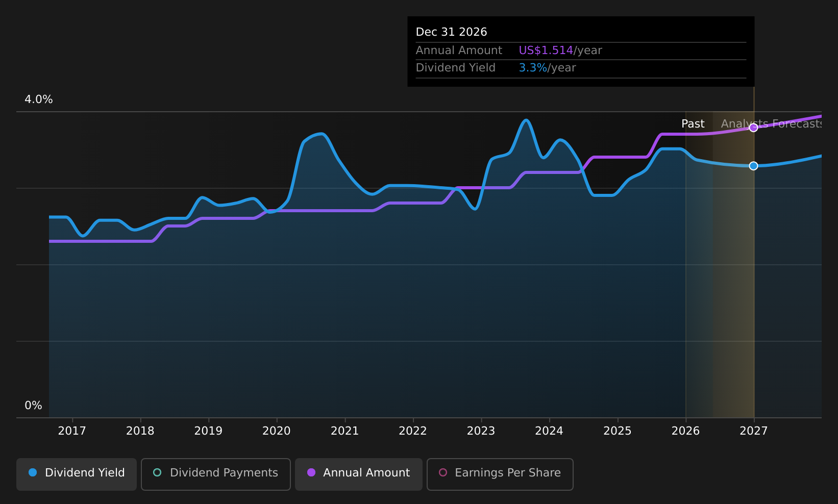
Task: Toggle the Dividend Yield series
Action: tap(77, 474)
